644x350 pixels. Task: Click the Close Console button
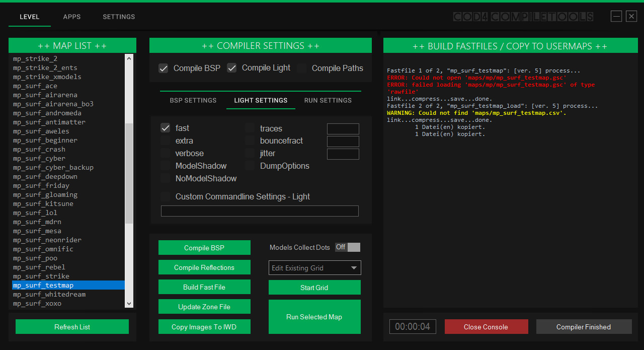point(486,327)
